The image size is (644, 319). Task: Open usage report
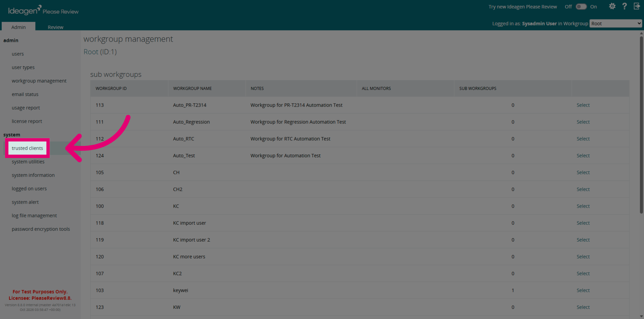(x=26, y=108)
